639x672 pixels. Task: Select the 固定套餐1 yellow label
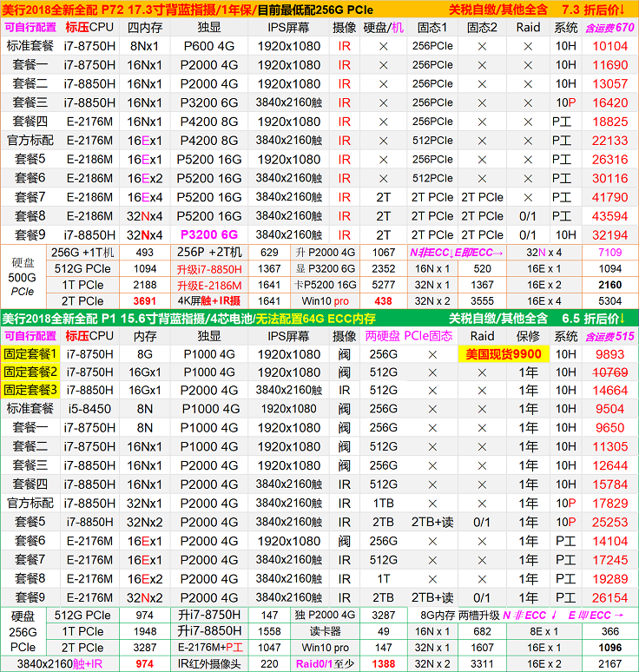coord(30,354)
